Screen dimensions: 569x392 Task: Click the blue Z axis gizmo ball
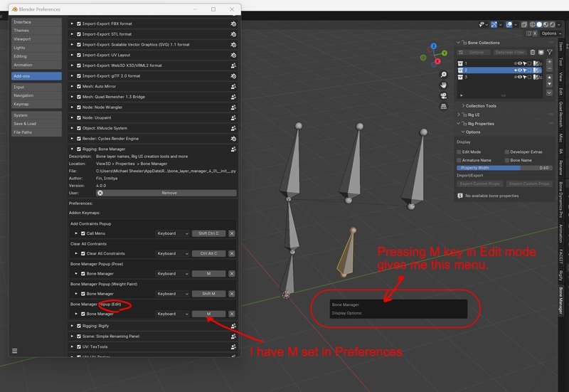434,46
